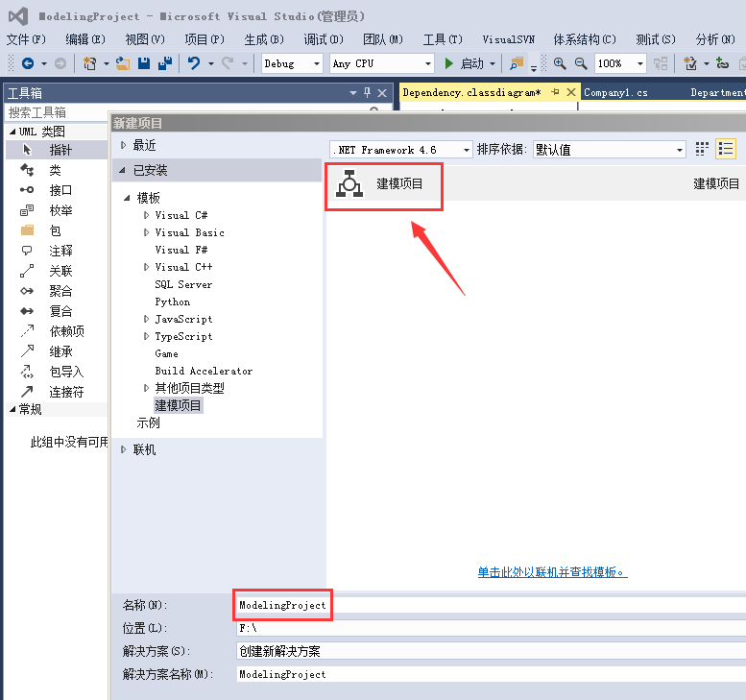Open the File menu
The height and width of the screenshot is (700, 746).
(x=26, y=39)
